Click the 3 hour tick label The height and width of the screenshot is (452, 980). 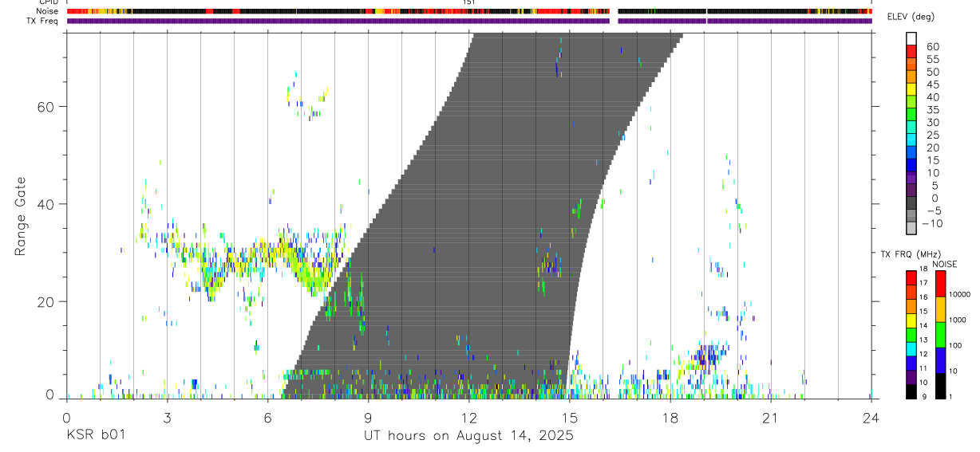[167, 418]
